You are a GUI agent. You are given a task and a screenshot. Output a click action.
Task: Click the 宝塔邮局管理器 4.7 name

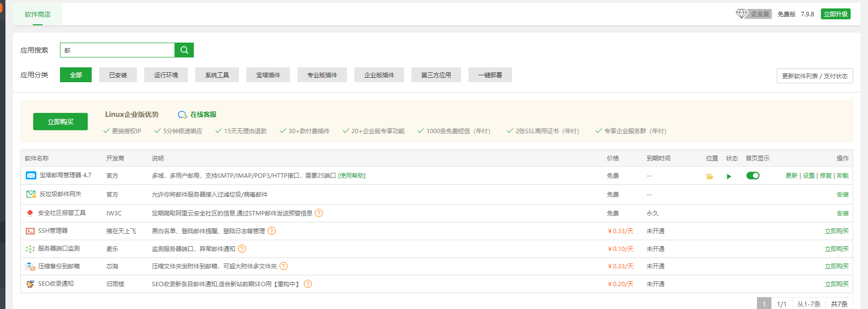pyautogui.click(x=65, y=175)
